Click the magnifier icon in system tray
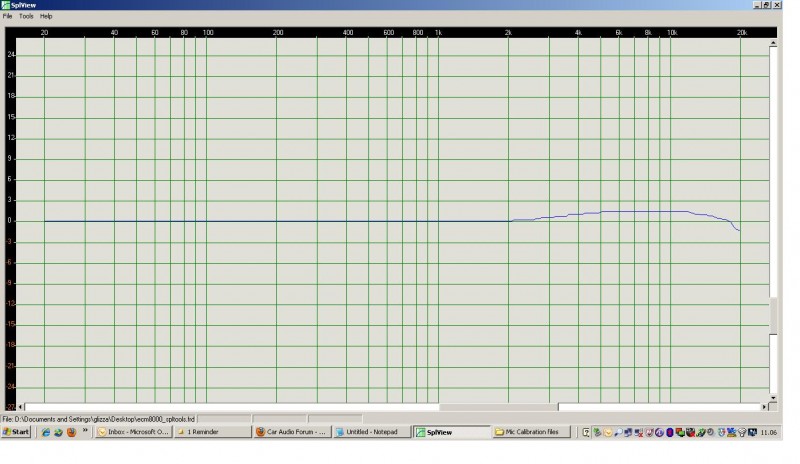 [x=619, y=432]
